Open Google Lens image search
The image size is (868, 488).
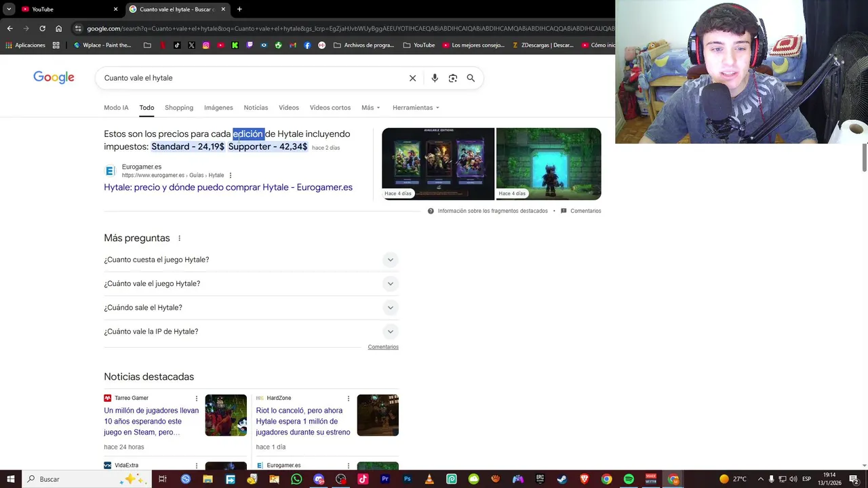pos(453,78)
